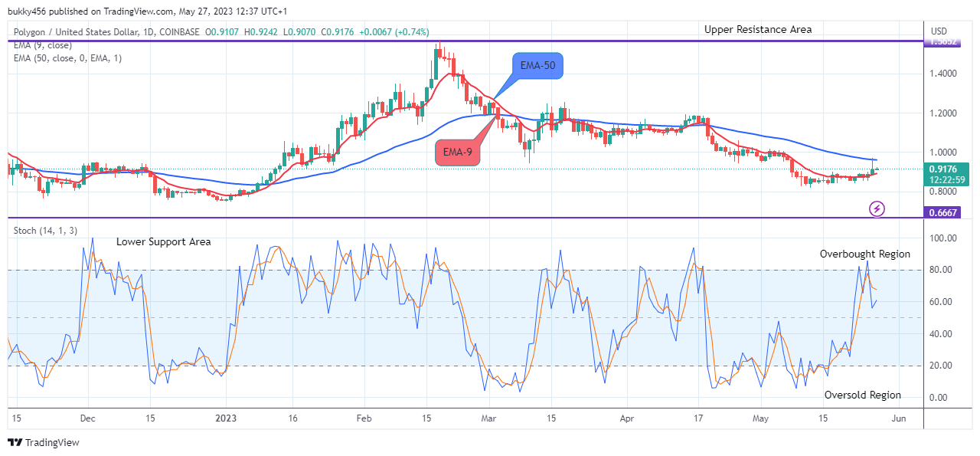Screen dimensions: 980x456
Task: Click the Lower Support Area text
Action: [x=164, y=241]
